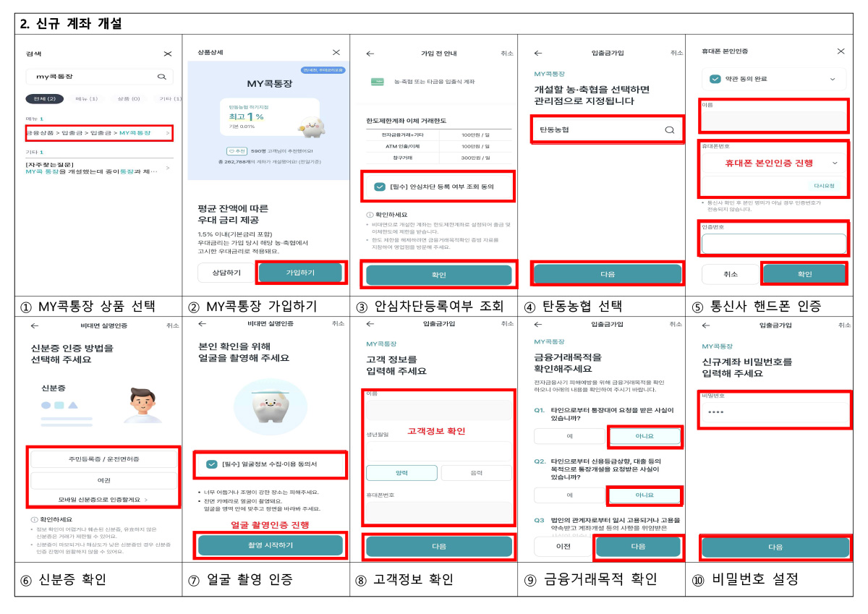
Task: Click the 확인하세요 info icon on 신분증 screen
Action: (x=34, y=519)
